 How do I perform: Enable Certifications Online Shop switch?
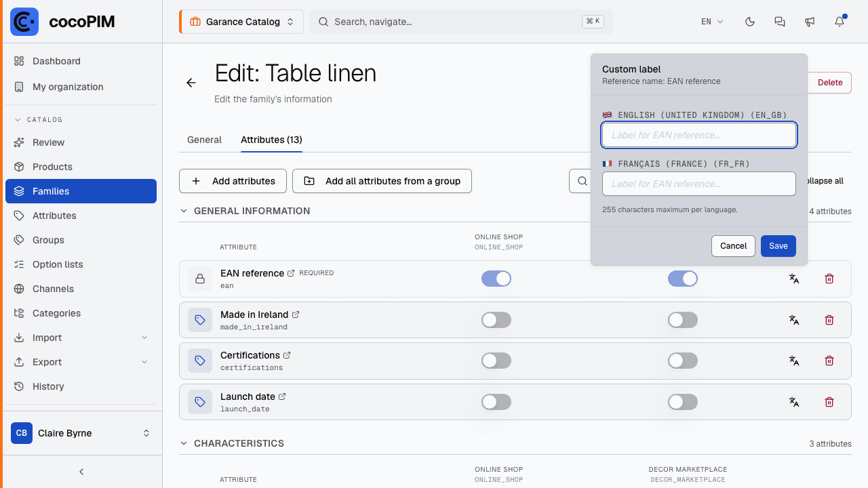click(496, 361)
